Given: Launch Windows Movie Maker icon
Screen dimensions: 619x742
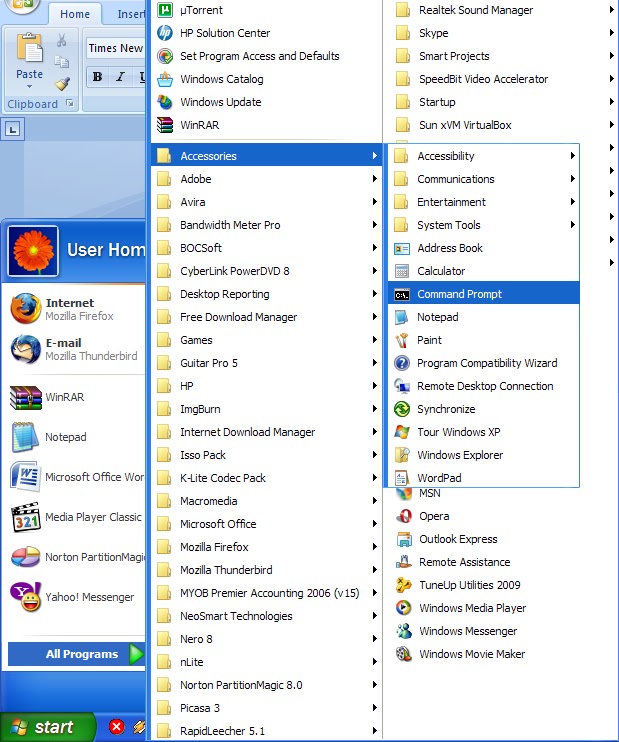Looking at the screenshot, I should 404,654.
